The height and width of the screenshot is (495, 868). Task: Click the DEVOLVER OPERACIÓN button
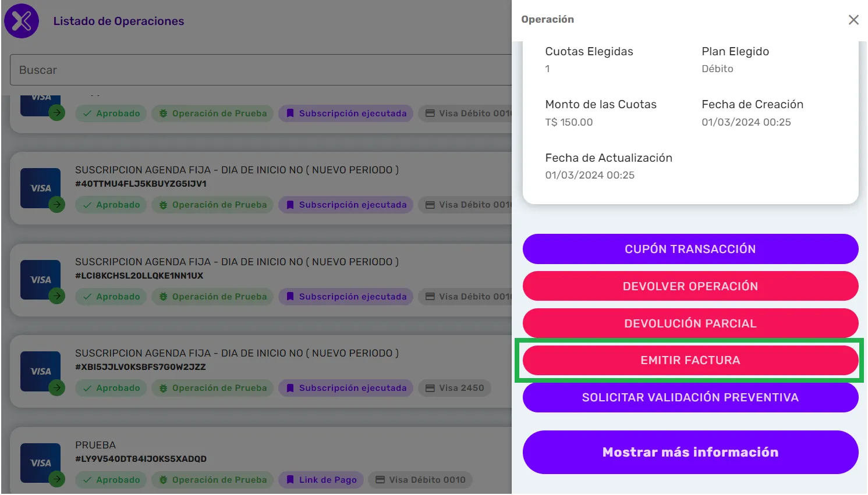690,286
